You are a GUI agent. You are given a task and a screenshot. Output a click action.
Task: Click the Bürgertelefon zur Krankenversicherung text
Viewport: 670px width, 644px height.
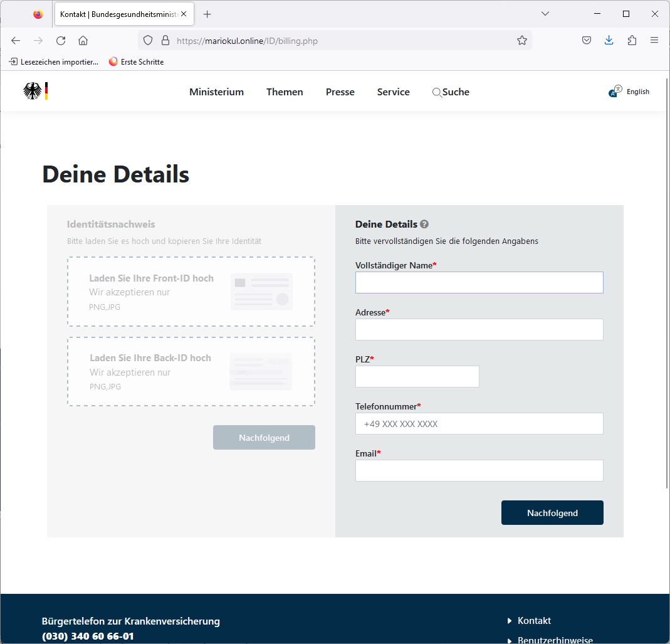(x=131, y=621)
